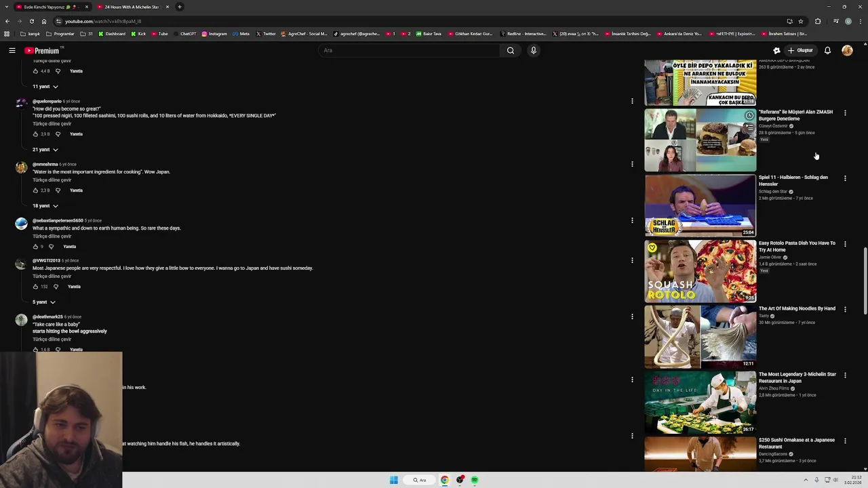The width and height of the screenshot is (868, 488).
Task: Open the browser extensions puzzle icon
Action: 818,21
